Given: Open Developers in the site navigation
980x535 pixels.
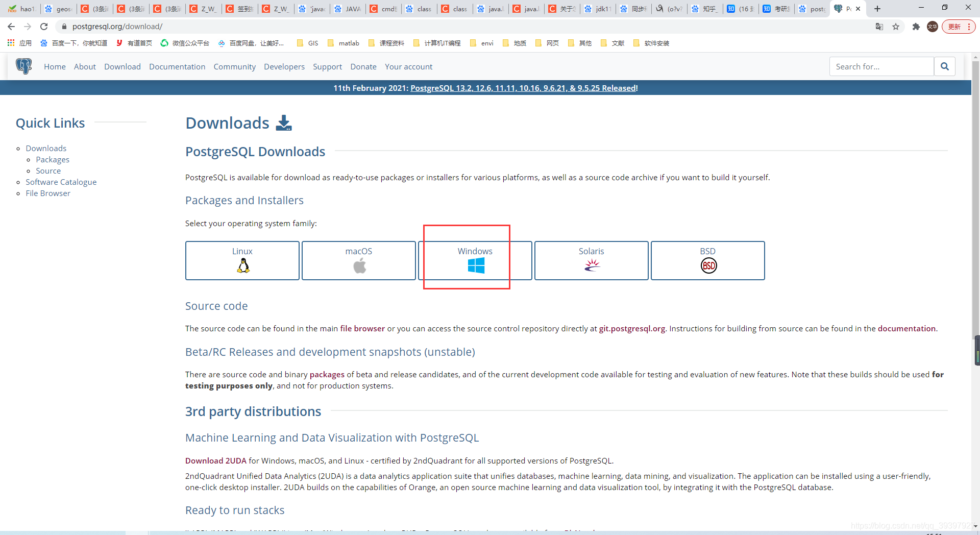Looking at the screenshot, I should (x=284, y=66).
